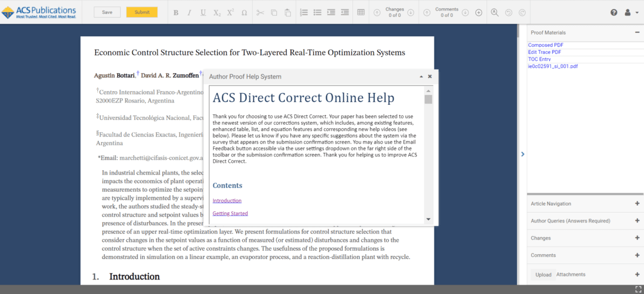644x294 pixels.
Task: Add a new comment with plus icon
Action: click(x=478, y=12)
